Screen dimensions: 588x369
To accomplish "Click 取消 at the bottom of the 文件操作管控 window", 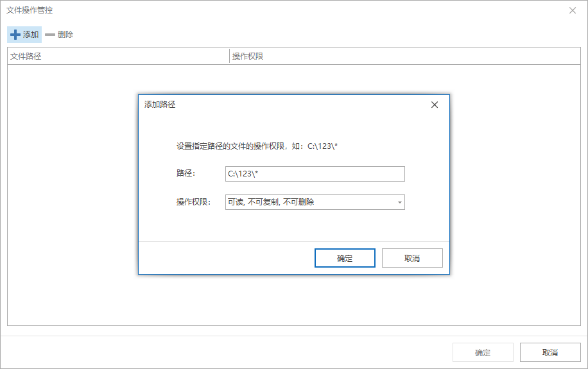I will click(x=550, y=352).
